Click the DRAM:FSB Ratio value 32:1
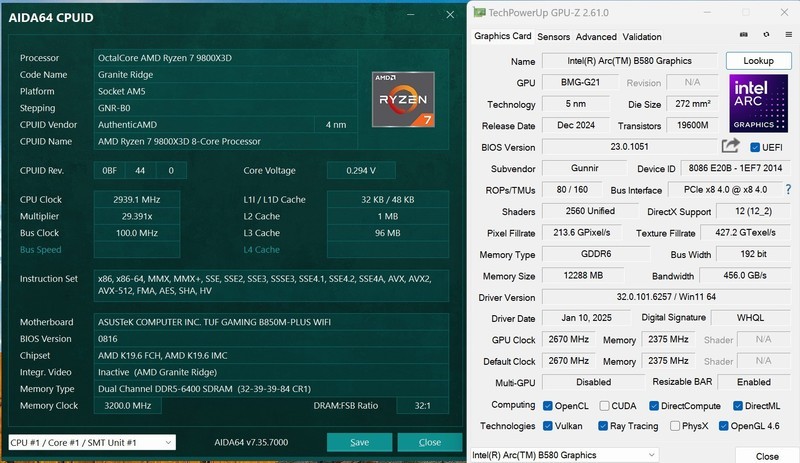This screenshot has height=463, width=800. [x=422, y=406]
